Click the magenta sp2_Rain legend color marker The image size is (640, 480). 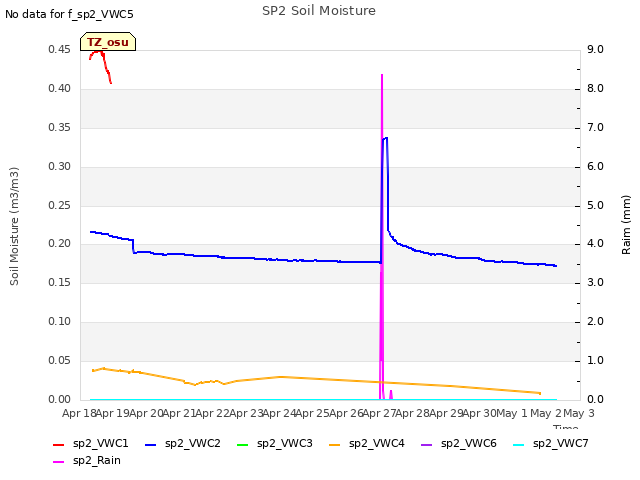[59, 462]
